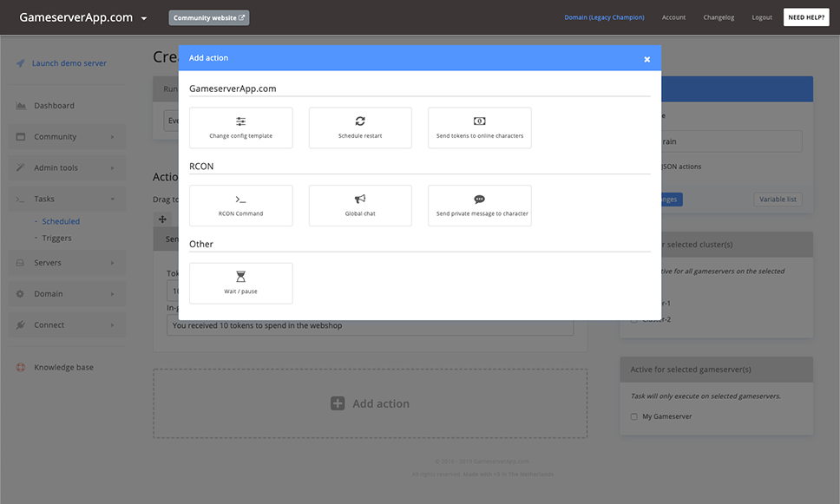The height and width of the screenshot is (504, 840).
Task: Click the plus icon beside Add action
Action: tap(338, 403)
